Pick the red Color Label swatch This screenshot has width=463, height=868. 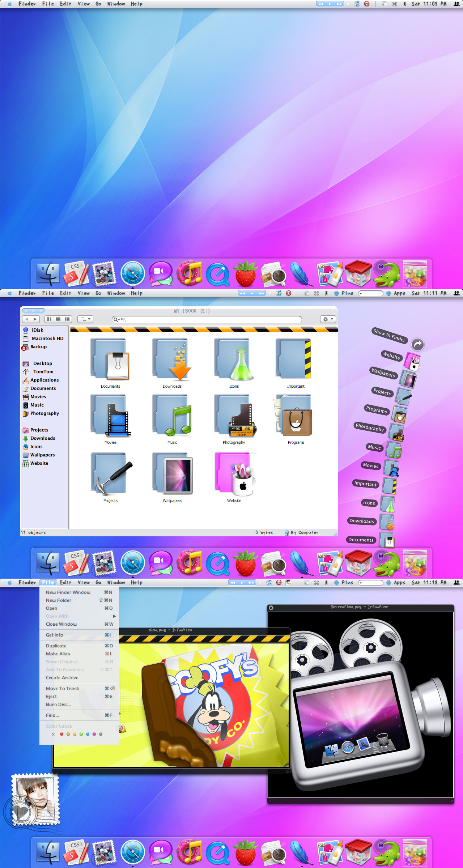[x=61, y=734]
